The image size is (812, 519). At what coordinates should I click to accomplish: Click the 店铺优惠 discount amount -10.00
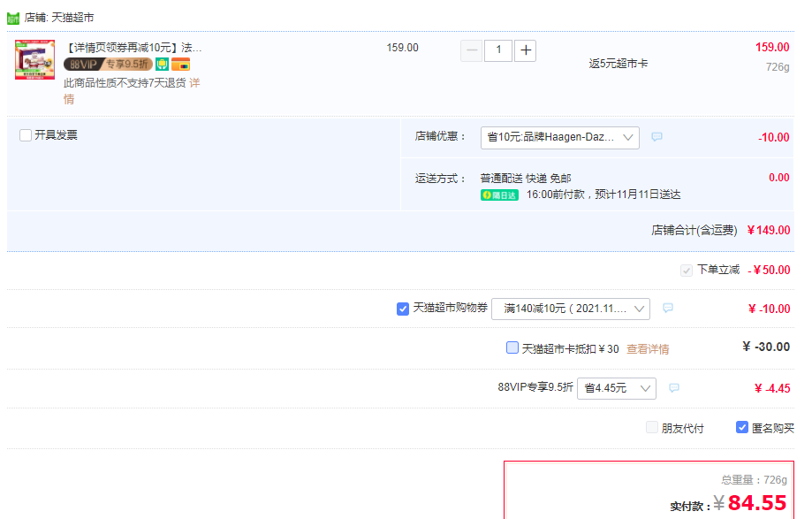pyautogui.click(x=774, y=137)
